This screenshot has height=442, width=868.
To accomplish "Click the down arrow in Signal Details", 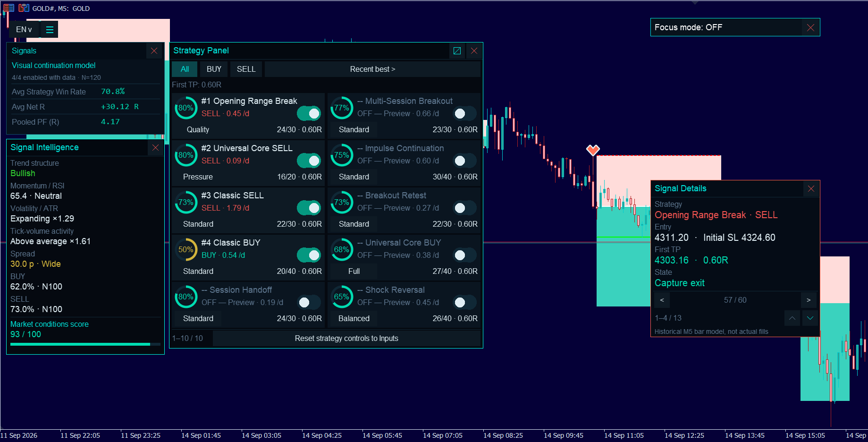I will tap(810, 318).
